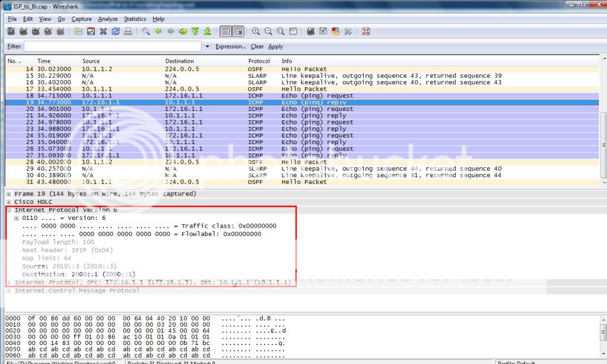607x364 pixels.
Task: Select packet 14 OSPF Hello Packet row
Action: pyautogui.click(x=302, y=69)
